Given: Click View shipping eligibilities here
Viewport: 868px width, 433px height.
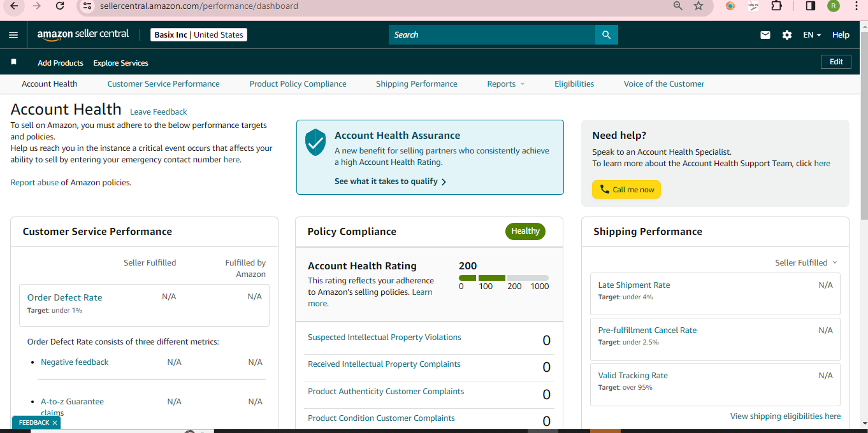Looking at the screenshot, I should point(785,416).
